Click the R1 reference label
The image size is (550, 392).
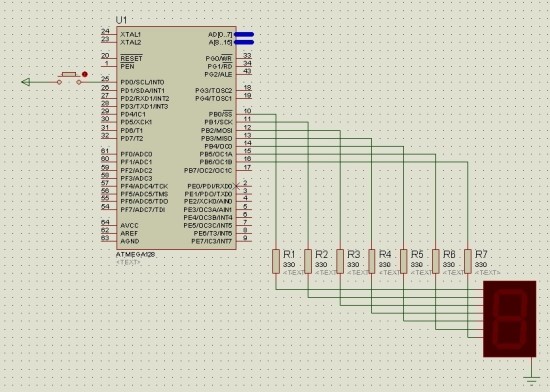pos(289,254)
